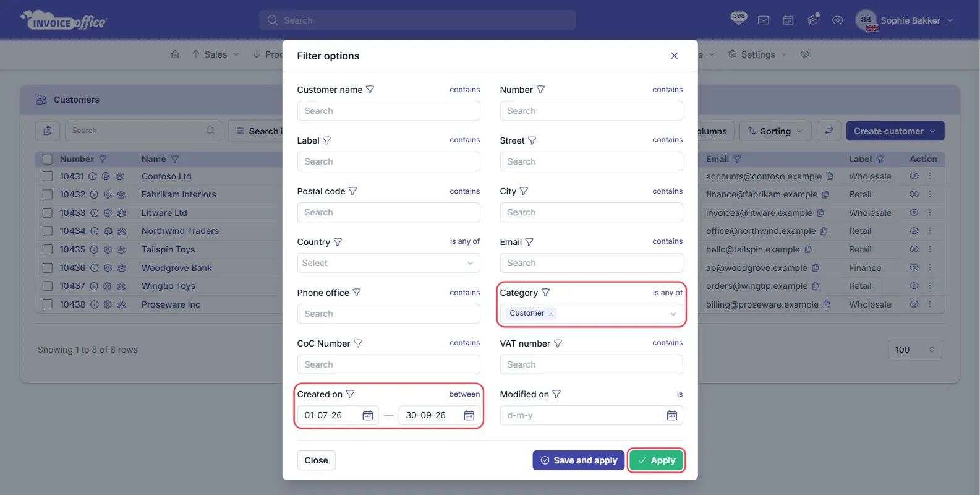Click the Close button in Filter options
980x495 pixels.
tap(317, 460)
